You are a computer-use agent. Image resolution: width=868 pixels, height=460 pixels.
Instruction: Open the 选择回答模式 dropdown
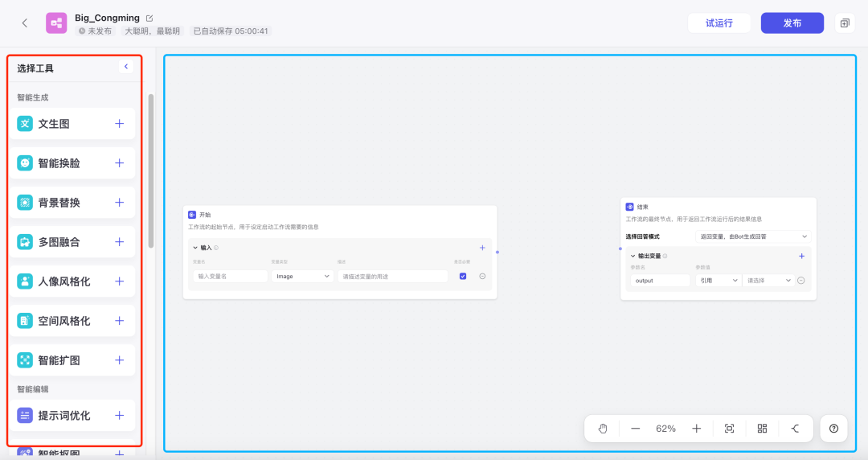[x=753, y=236]
